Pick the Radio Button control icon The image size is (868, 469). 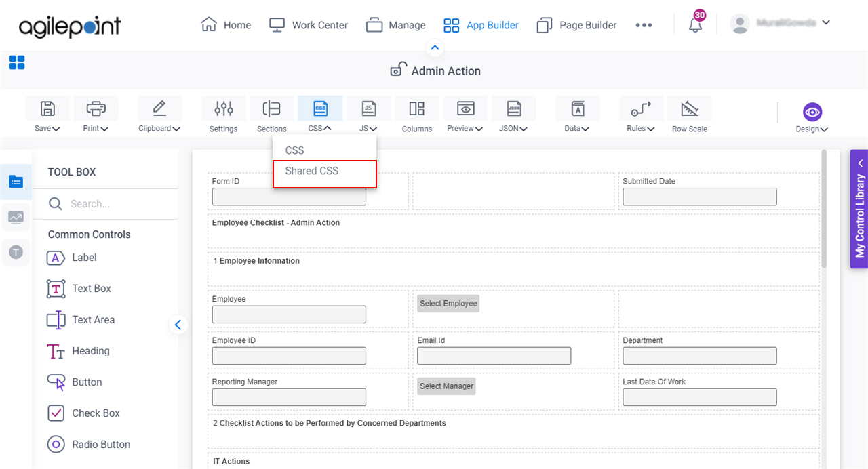click(56, 445)
